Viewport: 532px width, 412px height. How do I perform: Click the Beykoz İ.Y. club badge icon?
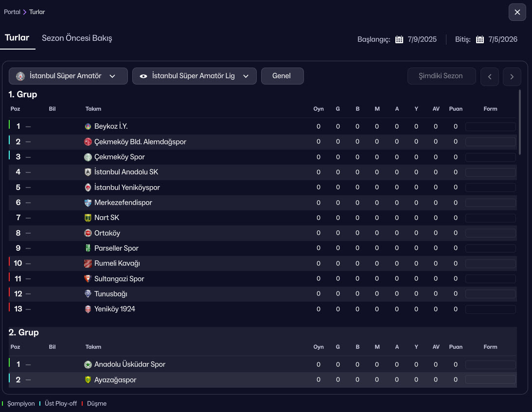[x=88, y=126]
